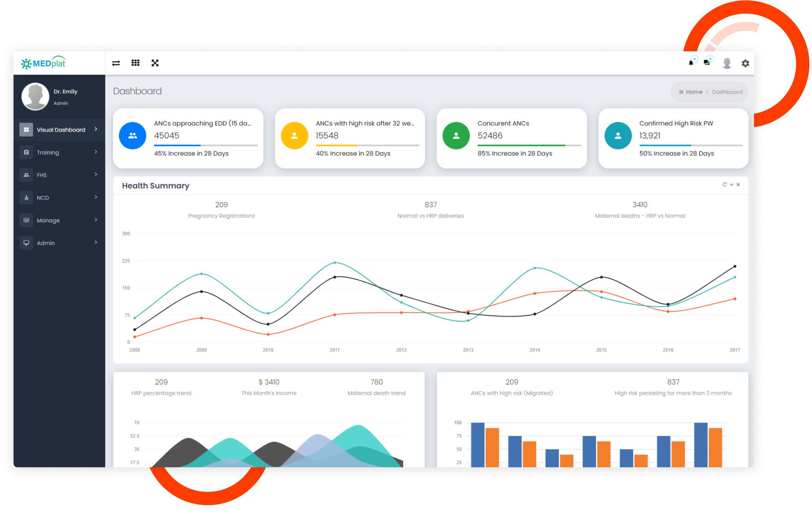Open the apps grid icon
812x514 pixels.
tap(135, 63)
